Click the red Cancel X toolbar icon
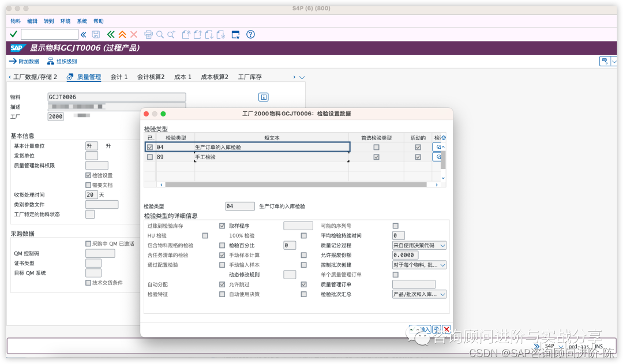This screenshot has height=364, width=623. click(134, 35)
